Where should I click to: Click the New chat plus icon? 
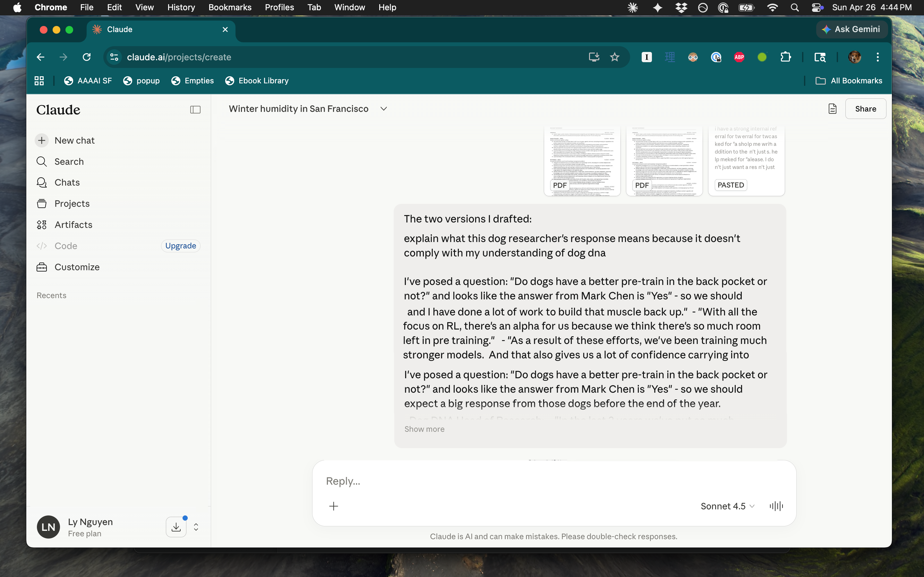(x=42, y=140)
